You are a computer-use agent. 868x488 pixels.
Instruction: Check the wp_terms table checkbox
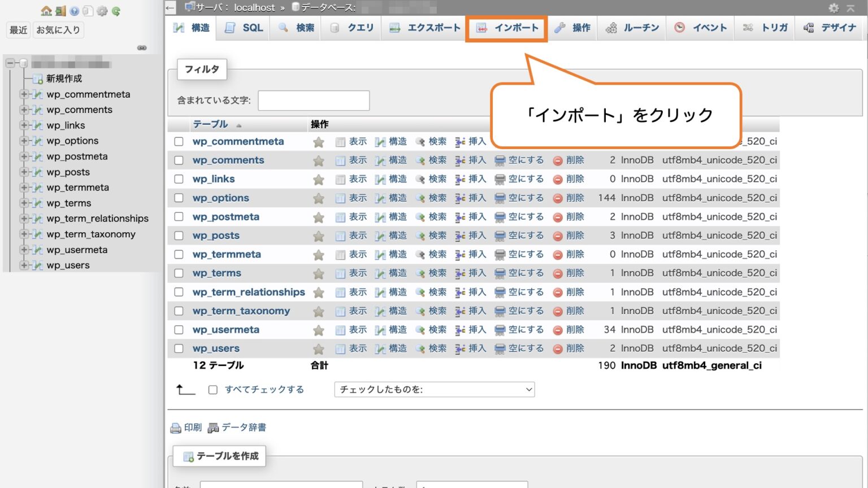(179, 273)
